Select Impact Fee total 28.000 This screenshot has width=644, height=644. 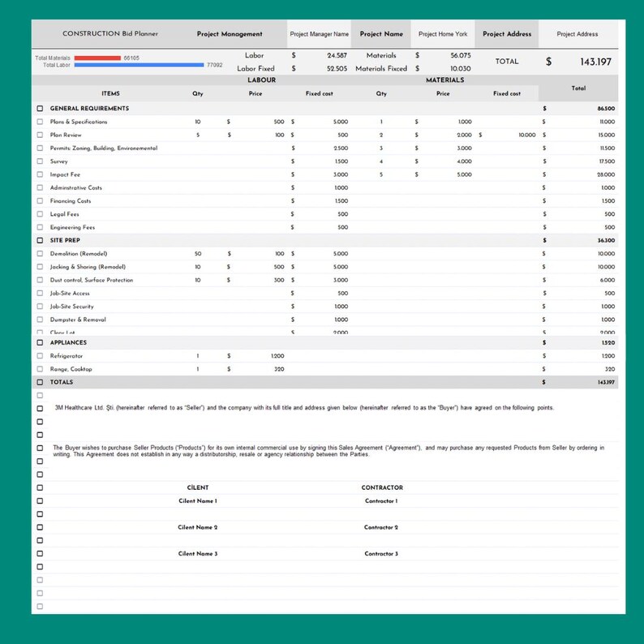coord(607,174)
